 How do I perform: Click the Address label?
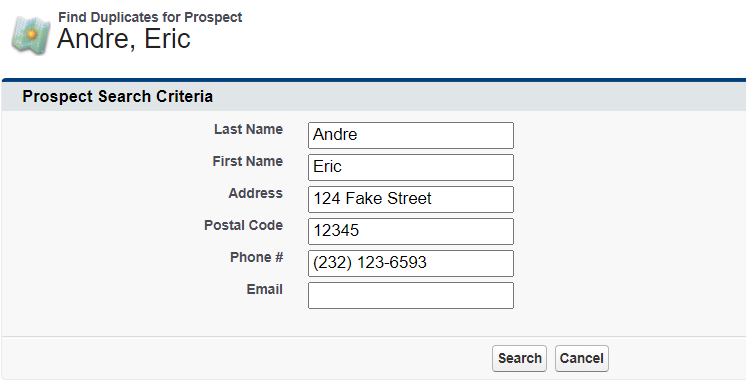click(255, 193)
